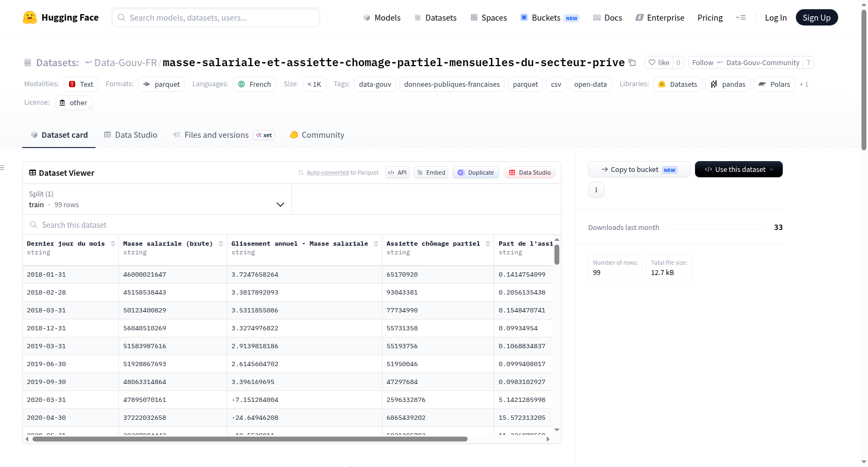This screenshot has width=868, height=467.
Task: Click the like heart button
Action: pyautogui.click(x=659, y=62)
